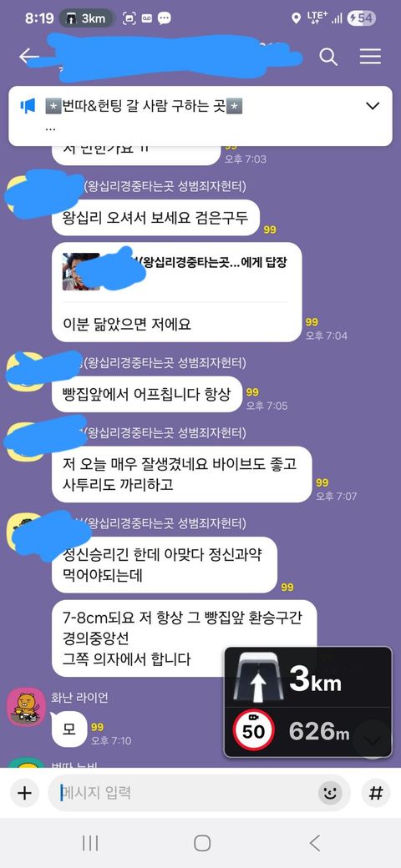401x868 pixels.
Task: Tap the hashtag search icon
Action: click(376, 793)
